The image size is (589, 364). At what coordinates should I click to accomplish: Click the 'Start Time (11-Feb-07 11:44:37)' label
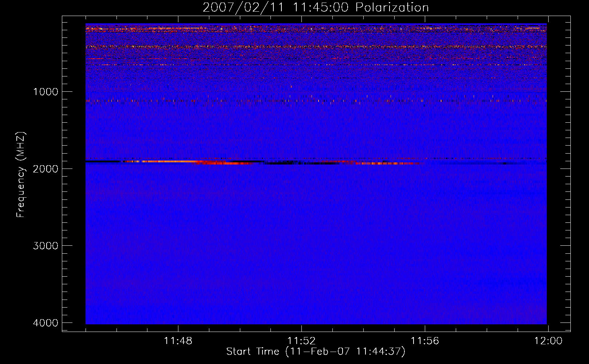[316, 352]
